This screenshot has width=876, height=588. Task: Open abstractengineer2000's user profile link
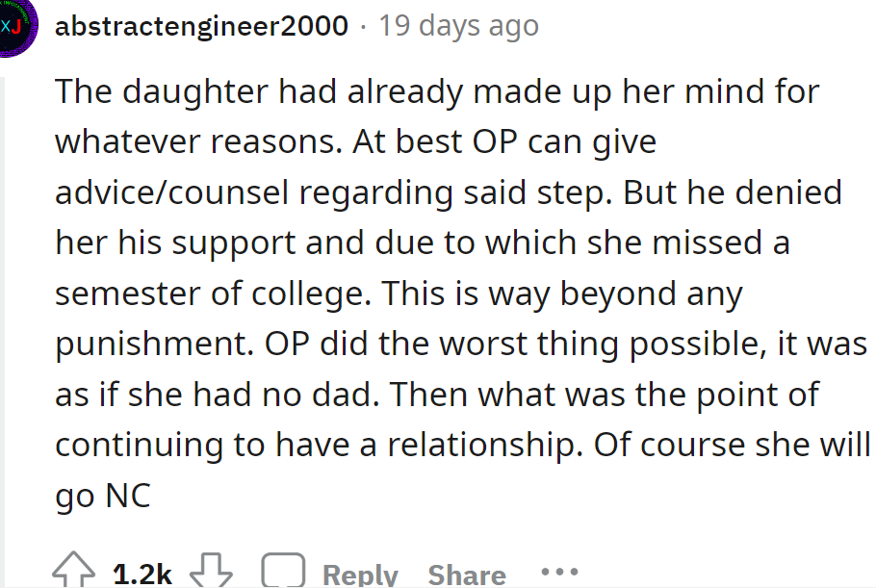(202, 25)
